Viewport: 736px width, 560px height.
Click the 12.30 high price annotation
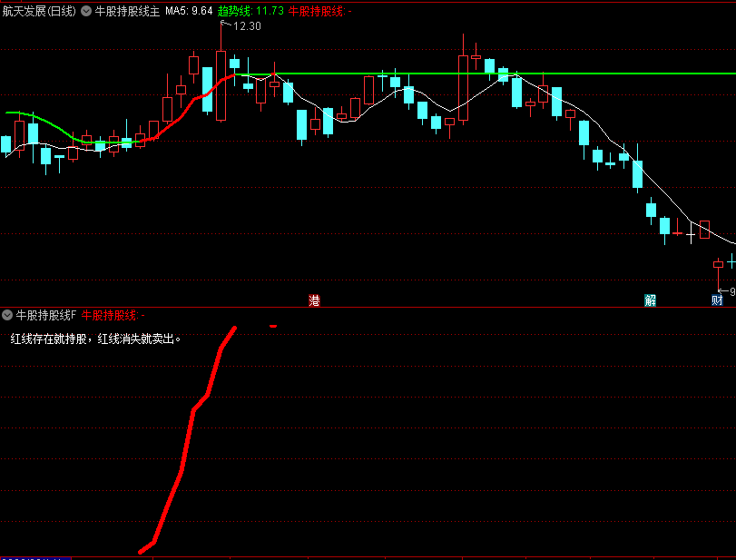tap(247, 26)
